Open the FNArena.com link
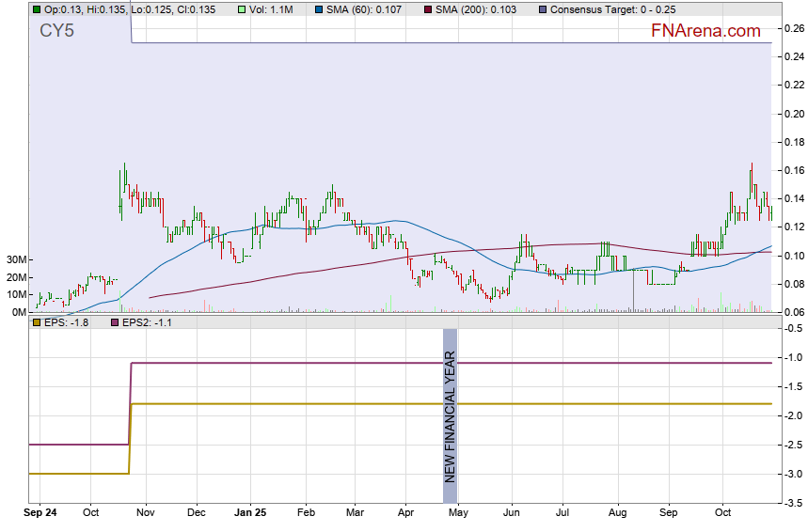Screen dimensions: 808x532 pyautogui.click(x=705, y=31)
